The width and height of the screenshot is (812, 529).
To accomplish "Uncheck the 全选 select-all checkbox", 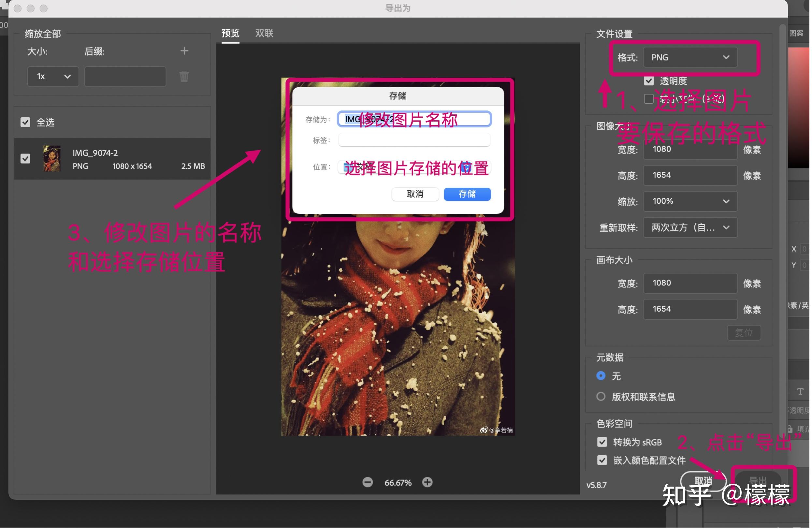I will (x=25, y=122).
